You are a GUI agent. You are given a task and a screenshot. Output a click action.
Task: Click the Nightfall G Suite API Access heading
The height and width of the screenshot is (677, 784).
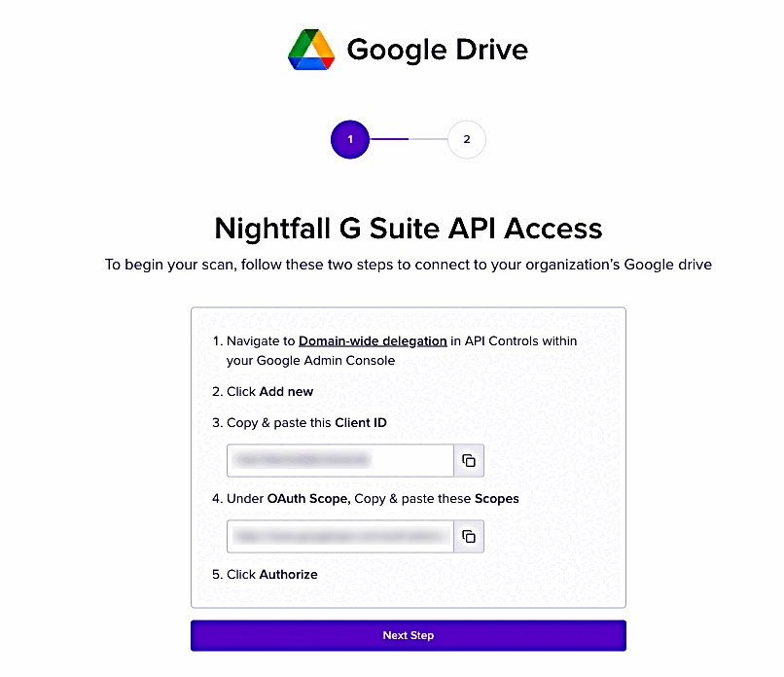(x=408, y=229)
